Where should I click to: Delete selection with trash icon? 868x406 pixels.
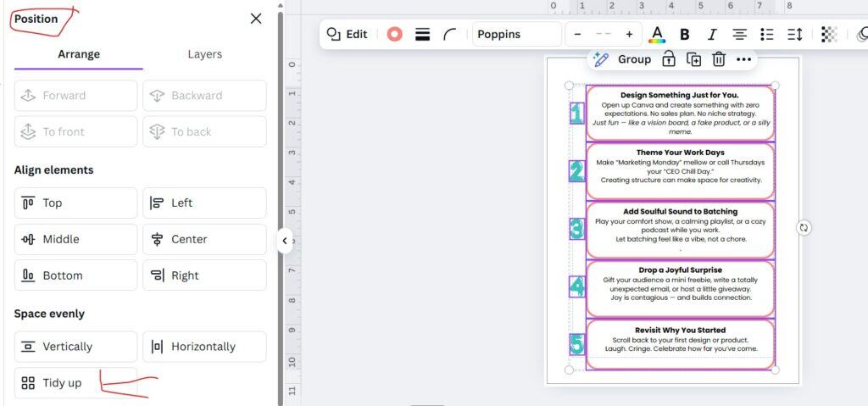coord(719,59)
